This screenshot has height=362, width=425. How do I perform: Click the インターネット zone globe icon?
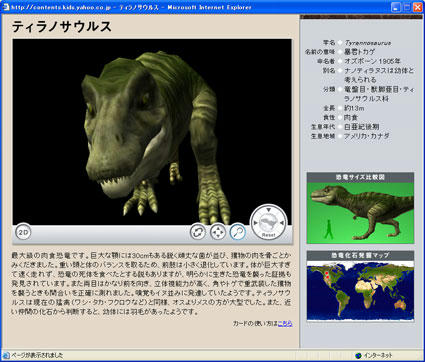(x=358, y=355)
